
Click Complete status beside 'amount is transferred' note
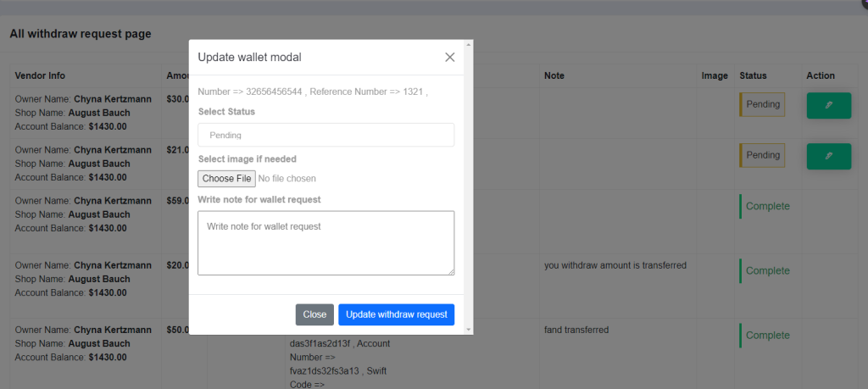click(767, 270)
